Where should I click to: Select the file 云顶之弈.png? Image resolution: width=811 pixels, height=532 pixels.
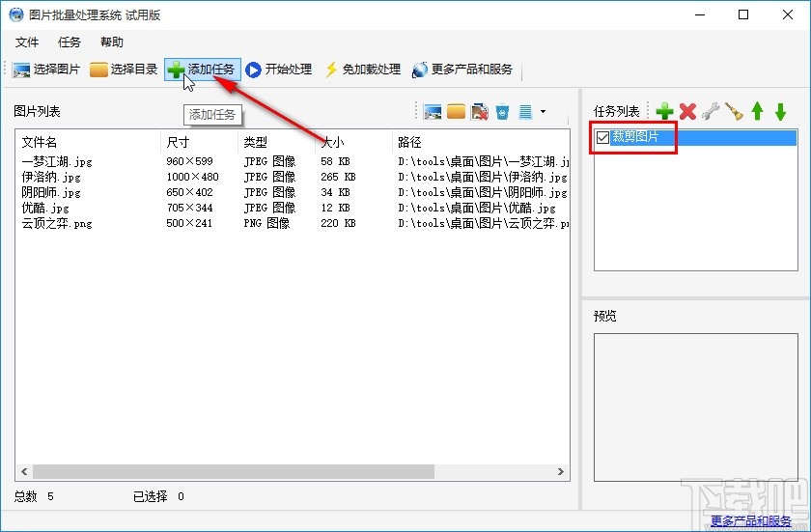point(57,223)
